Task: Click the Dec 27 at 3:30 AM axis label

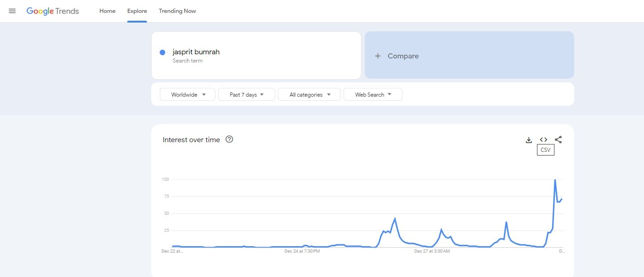Action: (x=432, y=251)
